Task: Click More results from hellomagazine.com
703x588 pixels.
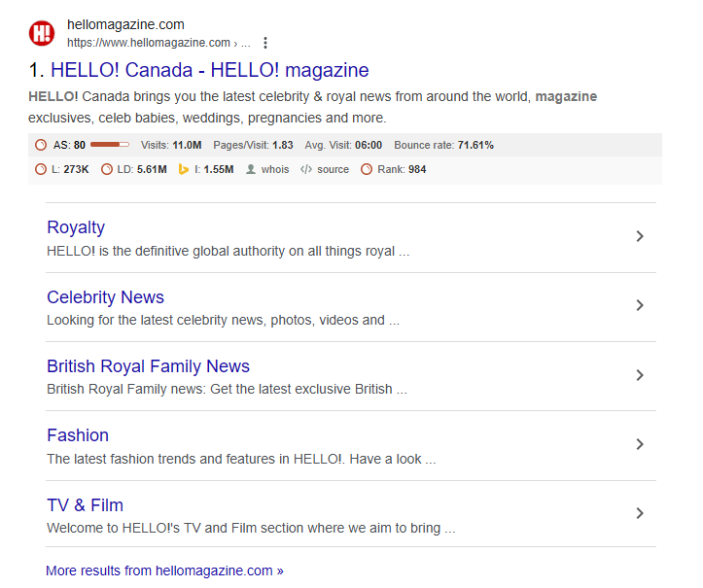Action: (x=164, y=571)
